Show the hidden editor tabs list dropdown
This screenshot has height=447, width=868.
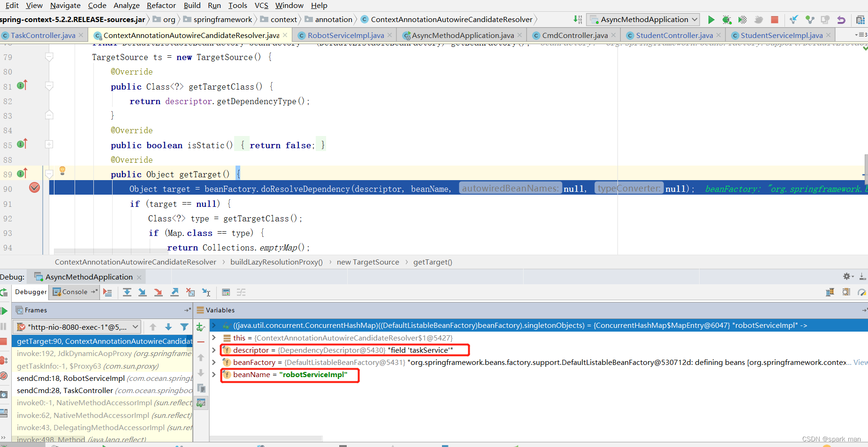point(861,35)
